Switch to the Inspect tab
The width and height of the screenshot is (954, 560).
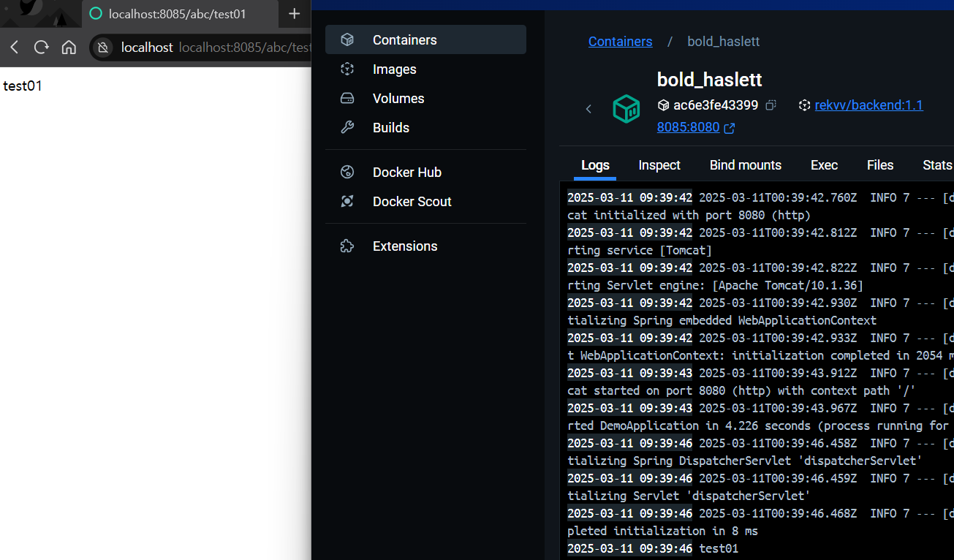tap(659, 165)
